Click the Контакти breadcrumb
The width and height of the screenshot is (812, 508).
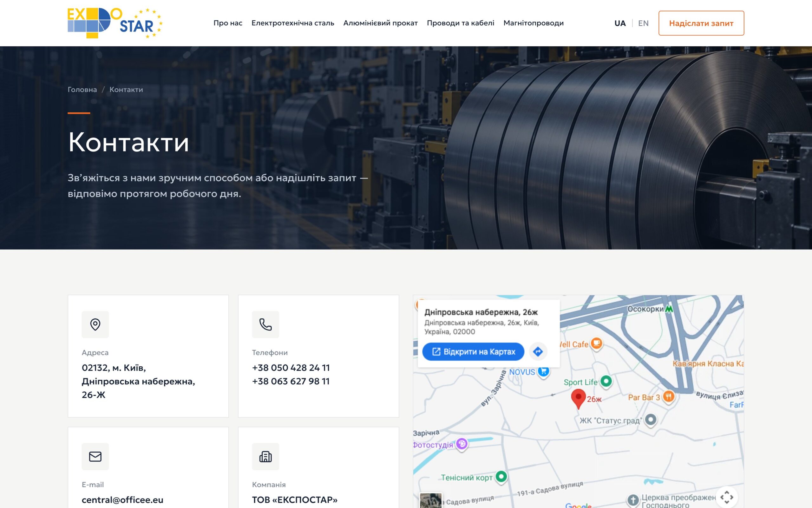point(126,89)
